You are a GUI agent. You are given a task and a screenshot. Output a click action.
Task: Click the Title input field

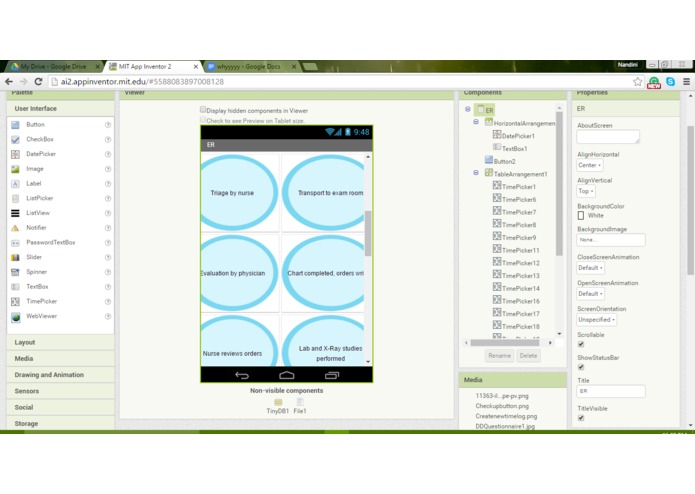pyautogui.click(x=611, y=391)
